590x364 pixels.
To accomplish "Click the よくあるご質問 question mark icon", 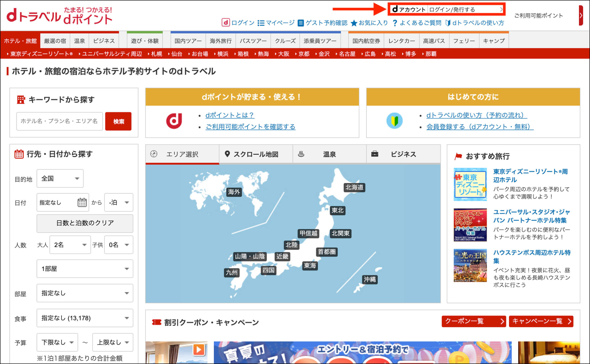I will 395,23.
